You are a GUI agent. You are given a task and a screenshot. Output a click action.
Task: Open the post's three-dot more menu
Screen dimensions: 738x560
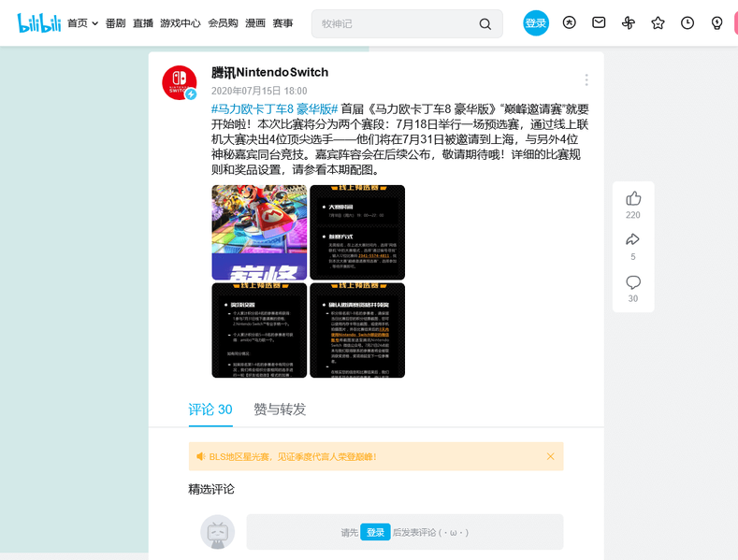pos(586,80)
